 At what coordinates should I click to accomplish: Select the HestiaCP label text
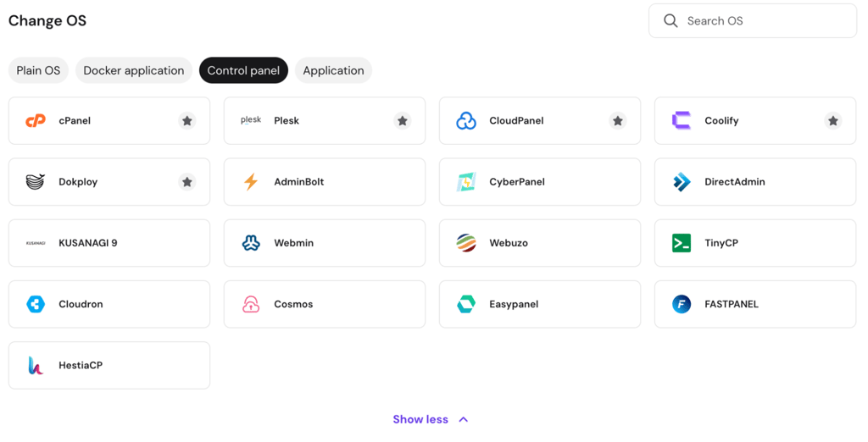(81, 365)
